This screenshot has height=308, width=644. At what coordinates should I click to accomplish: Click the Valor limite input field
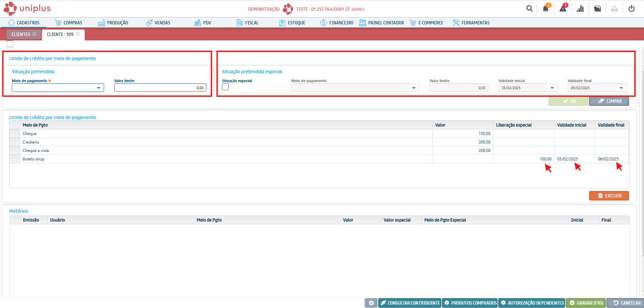[x=160, y=88]
